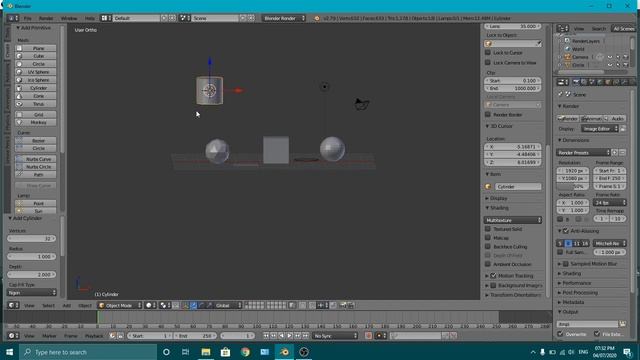Click the timeline editor type icon

coord(13,336)
